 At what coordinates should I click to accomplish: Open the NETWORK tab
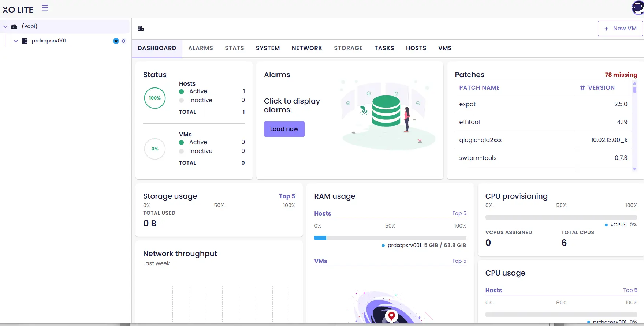(307, 48)
